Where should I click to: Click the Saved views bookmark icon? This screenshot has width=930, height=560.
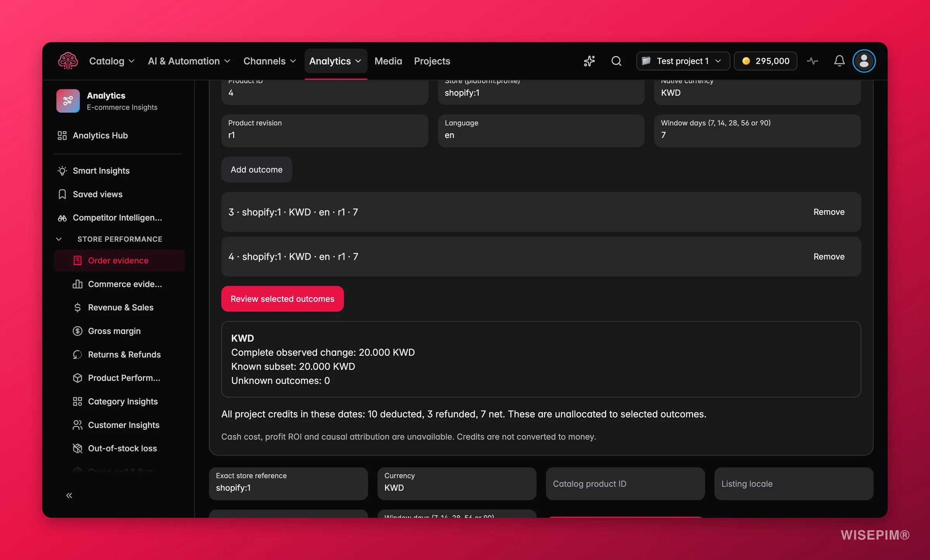click(x=62, y=194)
